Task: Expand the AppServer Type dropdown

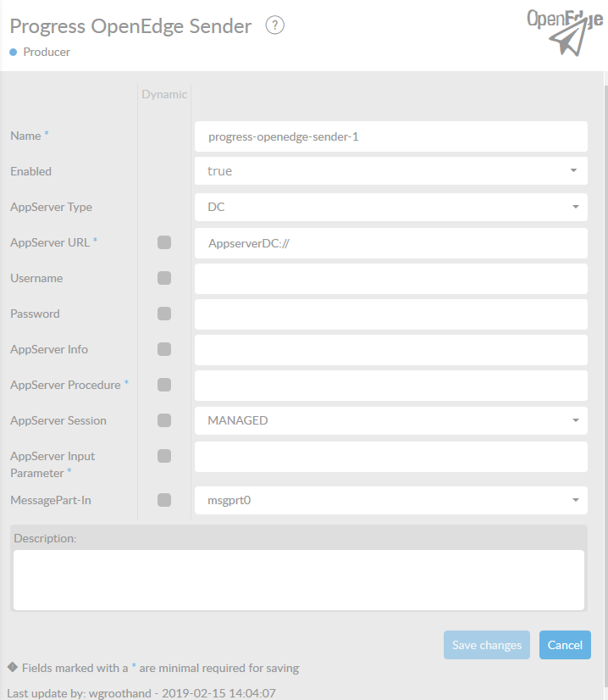Action: pyautogui.click(x=390, y=207)
